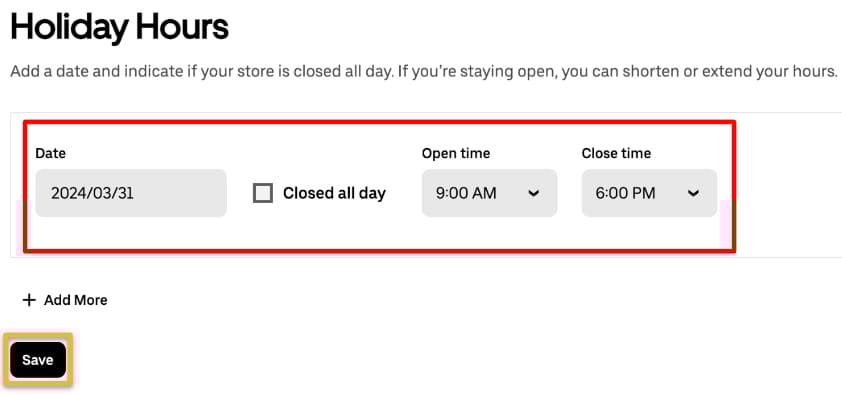Tick the Closed all day checkbox
Viewport: 842px width, 395px height.
click(263, 193)
